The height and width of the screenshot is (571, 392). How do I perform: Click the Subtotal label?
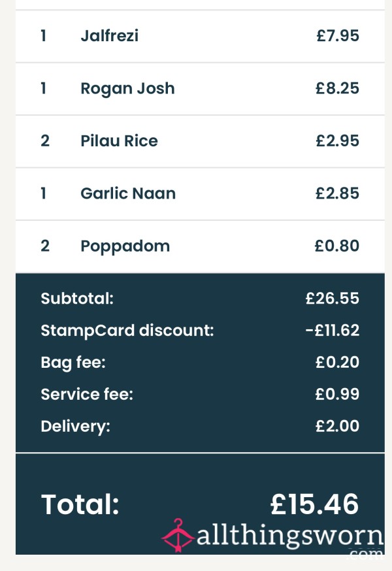coord(77,299)
